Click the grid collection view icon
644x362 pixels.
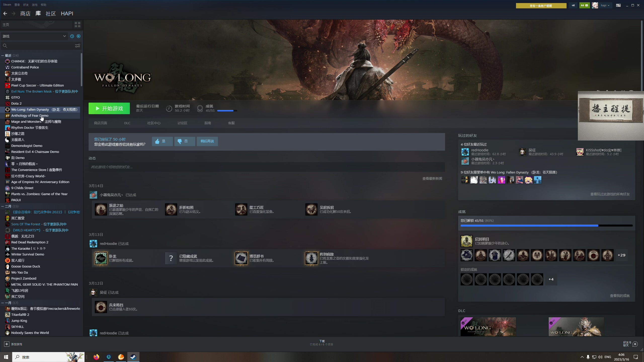click(x=77, y=24)
